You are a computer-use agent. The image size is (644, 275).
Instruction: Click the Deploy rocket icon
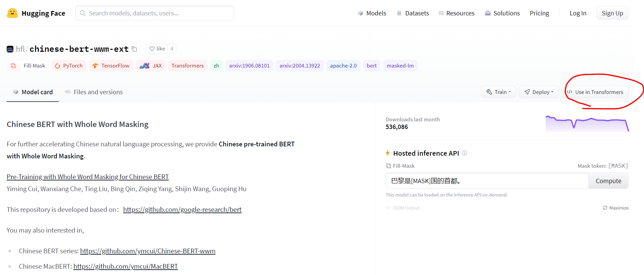tap(527, 92)
